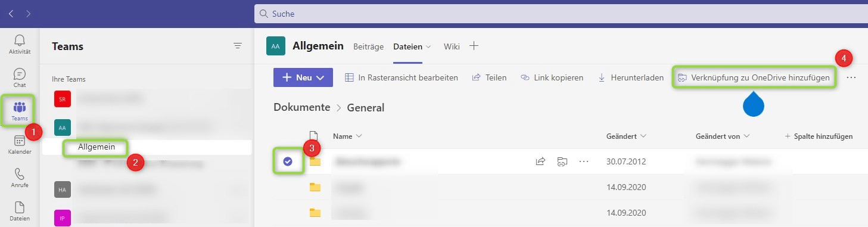Click share icon on the selected folder row
This screenshot has height=227, width=868.
(540, 161)
